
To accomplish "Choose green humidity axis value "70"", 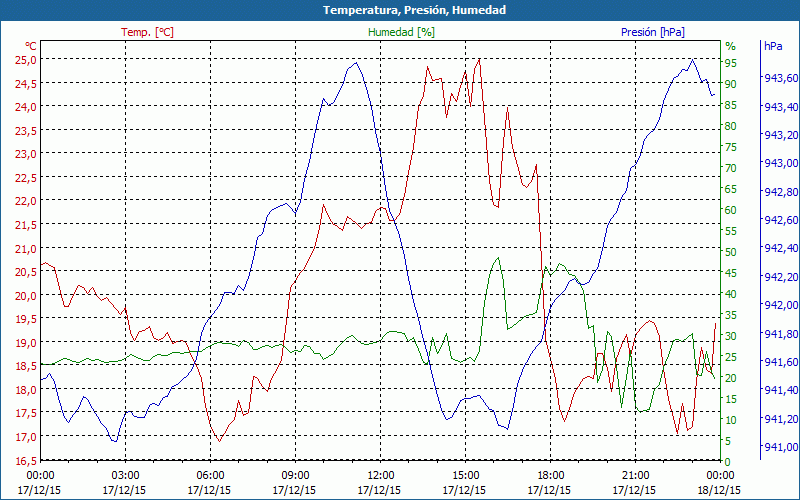I will 731,168.
